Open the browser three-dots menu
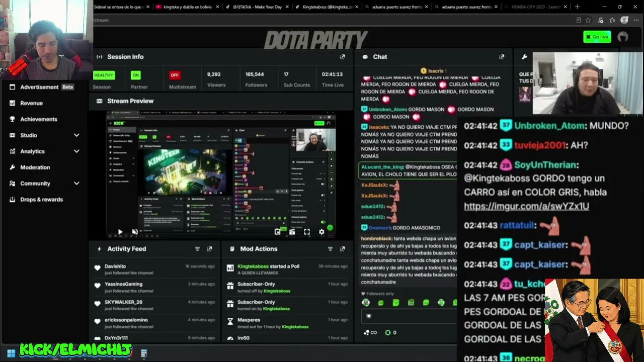644x362 pixels. click(x=637, y=20)
